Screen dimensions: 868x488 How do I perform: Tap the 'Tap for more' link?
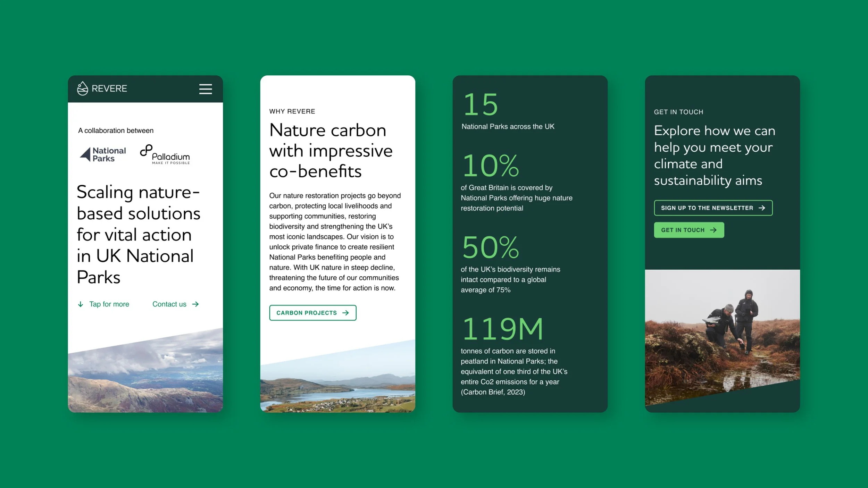click(x=109, y=304)
